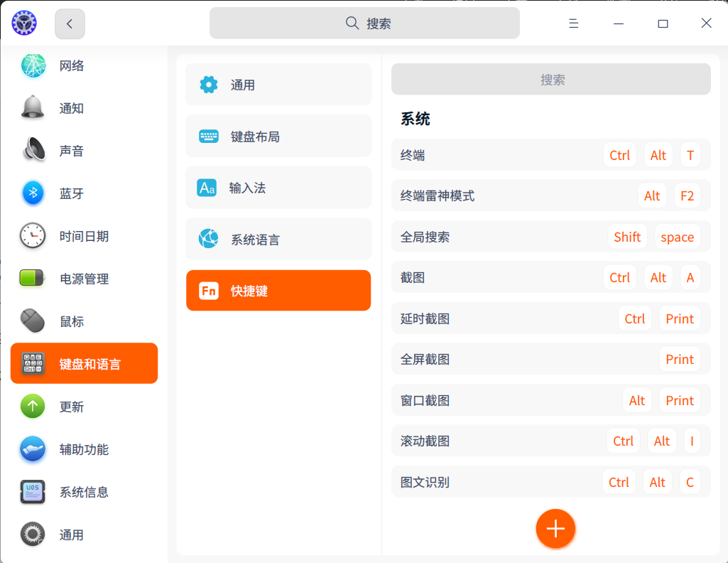Image resolution: width=728 pixels, height=563 pixels.
Task: Open 蓝牙 settings label
Action: click(72, 193)
